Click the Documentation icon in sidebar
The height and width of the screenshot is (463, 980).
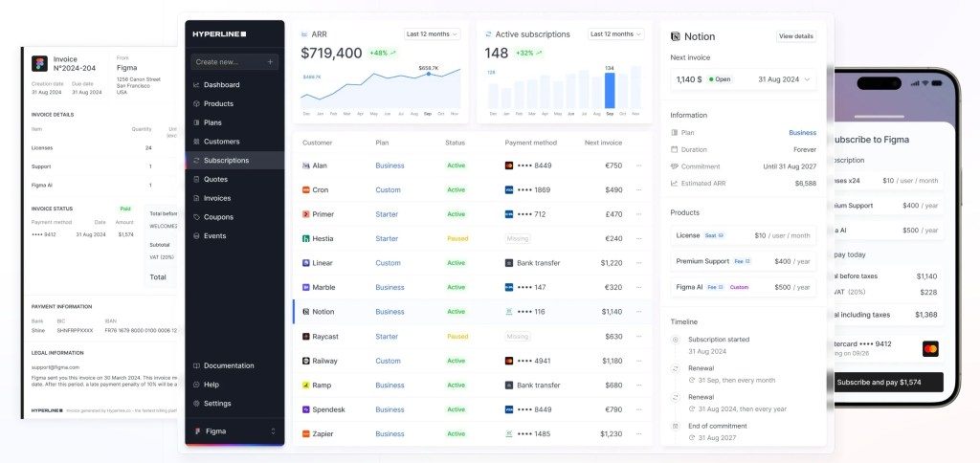[x=196, y=365]
